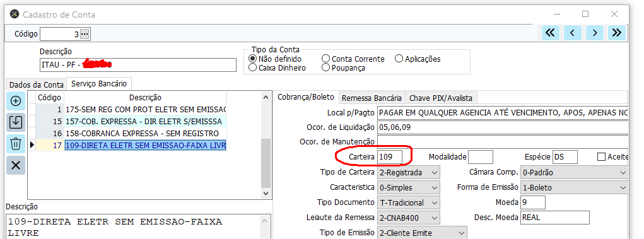Viewport: 644px width, 239px height.
Task: Click the grid Descrição column header
Action: point(146,98)
